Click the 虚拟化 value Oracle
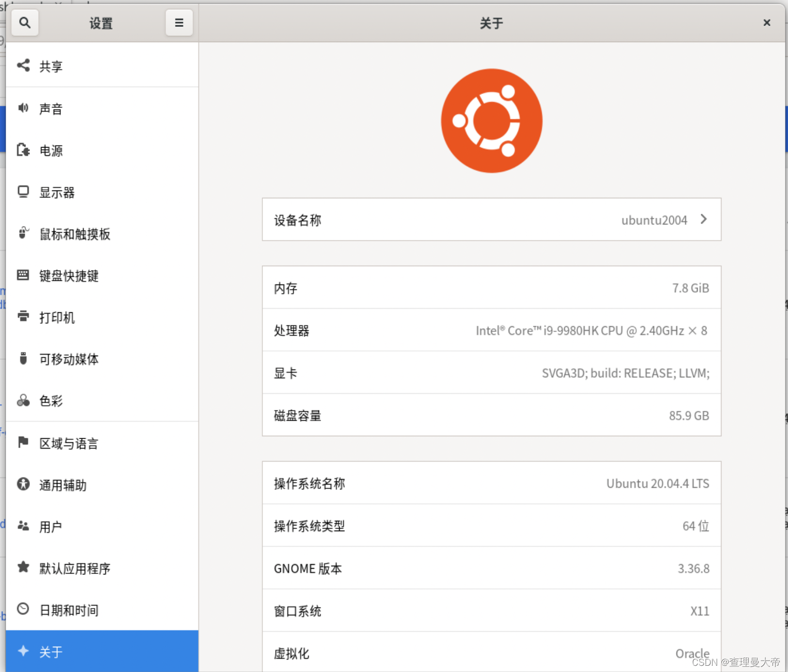 (692, 653)
